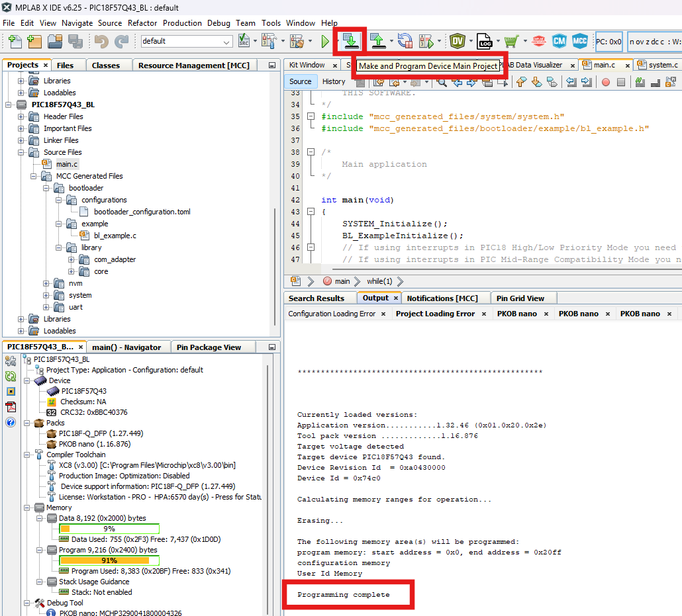Expand the com_adapter folder node
The width and height of the screenshot is (682, 616).
click(x=72, y=259)
